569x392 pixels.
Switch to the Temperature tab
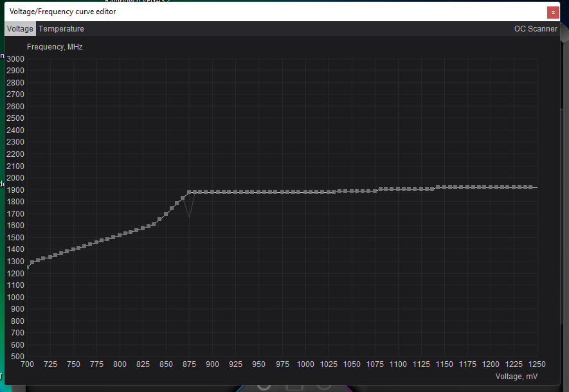pyautogui.click(x=61, y=29)
